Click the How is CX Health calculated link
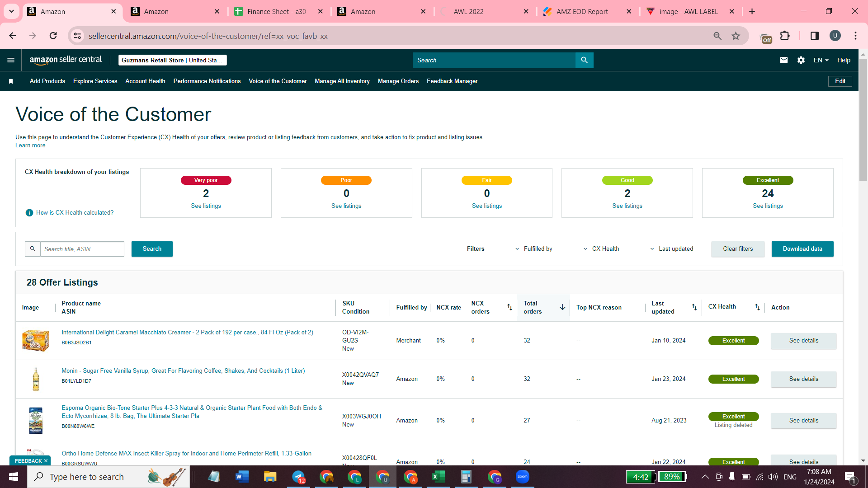This screenshot has width=868, height=488. pos(75,213)
